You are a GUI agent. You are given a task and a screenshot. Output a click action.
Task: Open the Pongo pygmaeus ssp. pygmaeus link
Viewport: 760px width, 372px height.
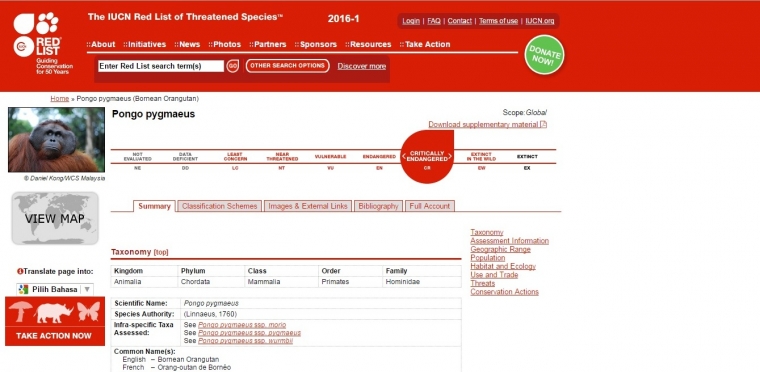pos(249,333)
